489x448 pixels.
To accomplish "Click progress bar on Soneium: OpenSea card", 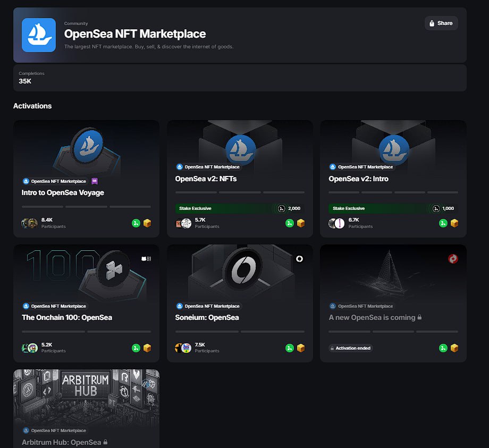I will tap(240, 332).
